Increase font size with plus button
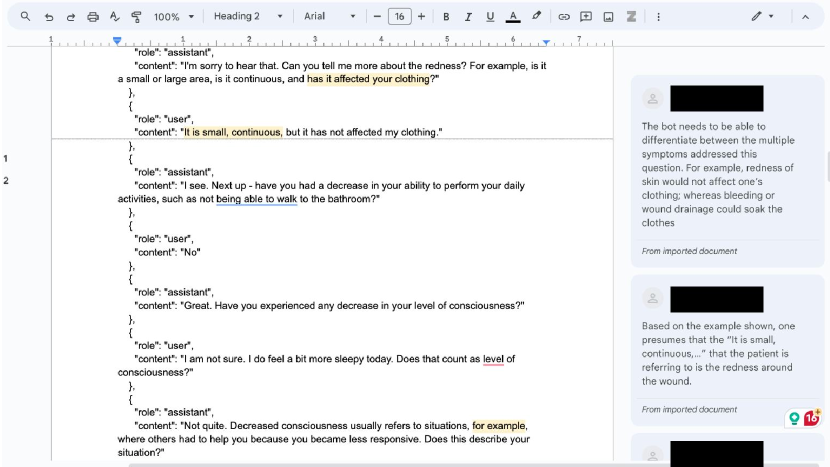This screenshot has height=467, width=830. tap(421, 17)
